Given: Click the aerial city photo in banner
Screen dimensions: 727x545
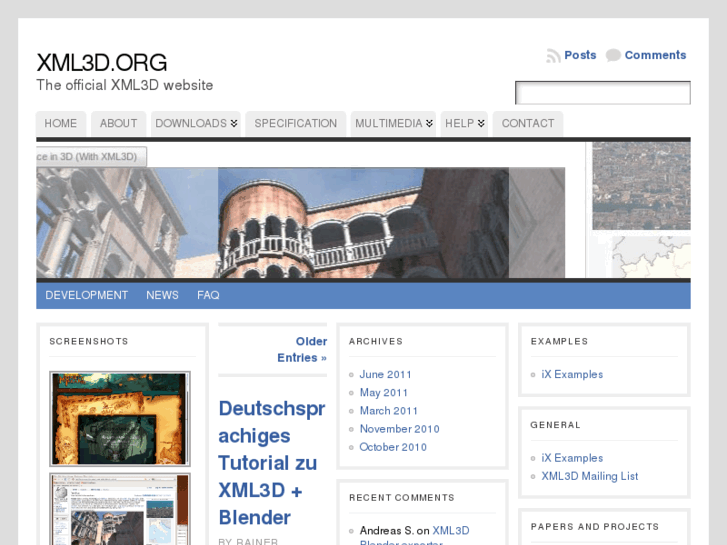Looking at the screenshot, I should coord(642,186).
